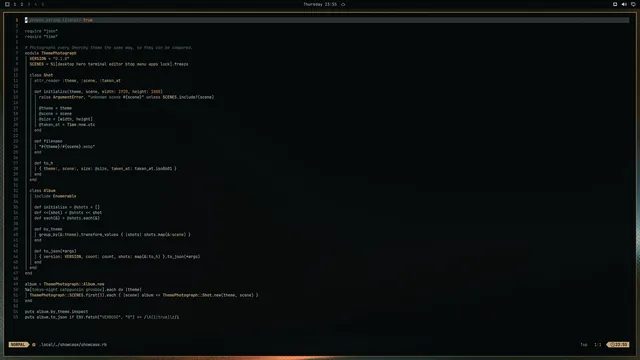
Task: Click the "class Shot" line
Action: tap(41, 75)
